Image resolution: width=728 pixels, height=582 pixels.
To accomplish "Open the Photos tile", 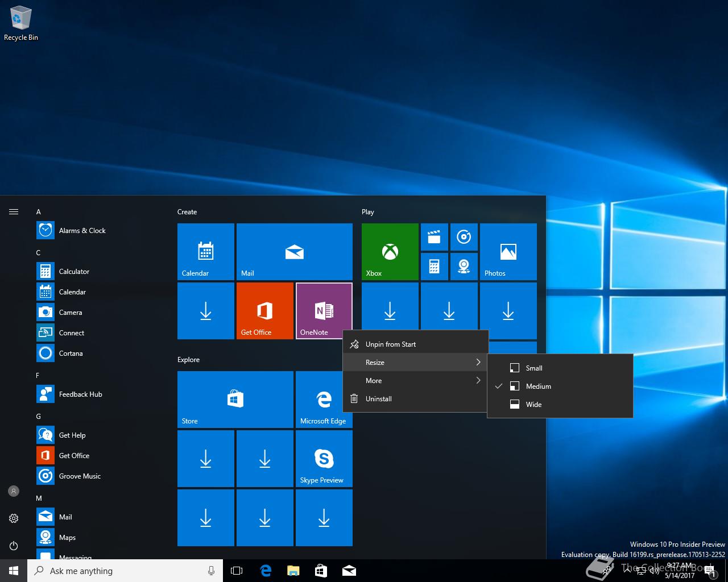I will tap(508, 252).
